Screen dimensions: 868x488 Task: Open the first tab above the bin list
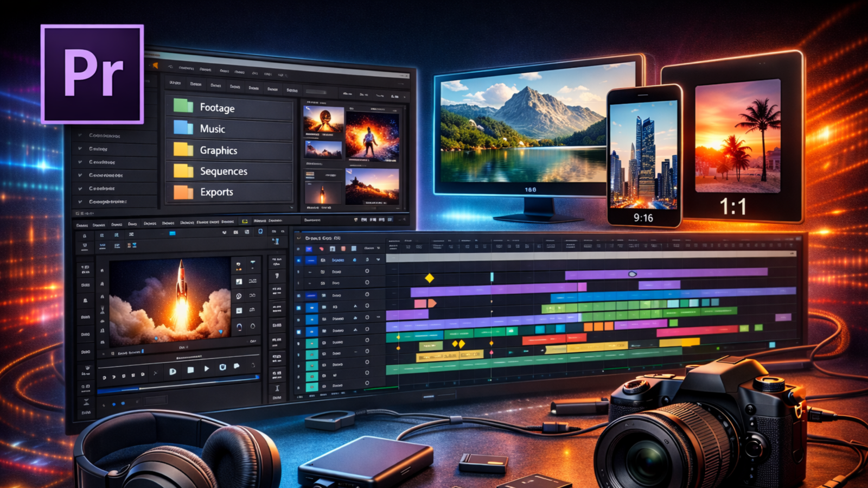point(175,83)
